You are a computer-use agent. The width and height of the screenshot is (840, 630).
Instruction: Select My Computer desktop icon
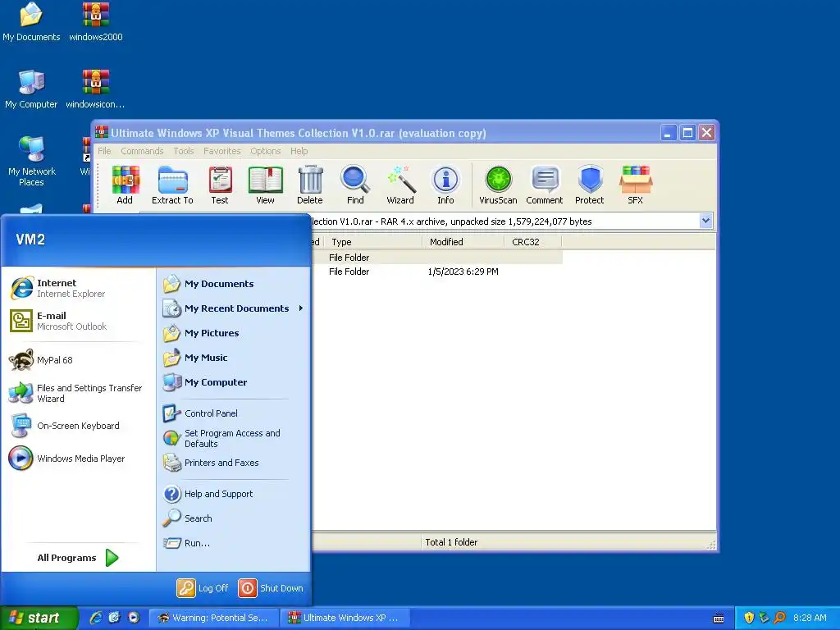coord(31,89)
